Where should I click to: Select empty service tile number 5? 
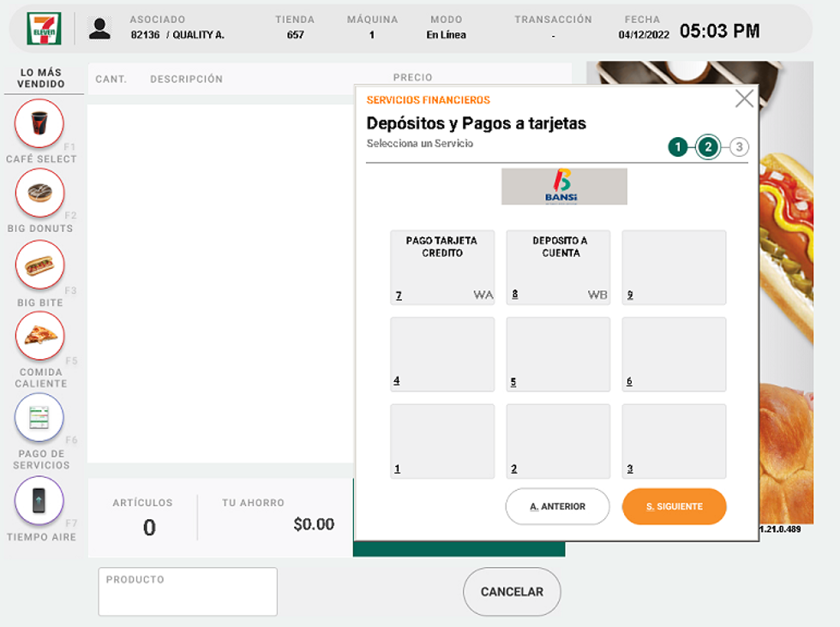point(558,355)
